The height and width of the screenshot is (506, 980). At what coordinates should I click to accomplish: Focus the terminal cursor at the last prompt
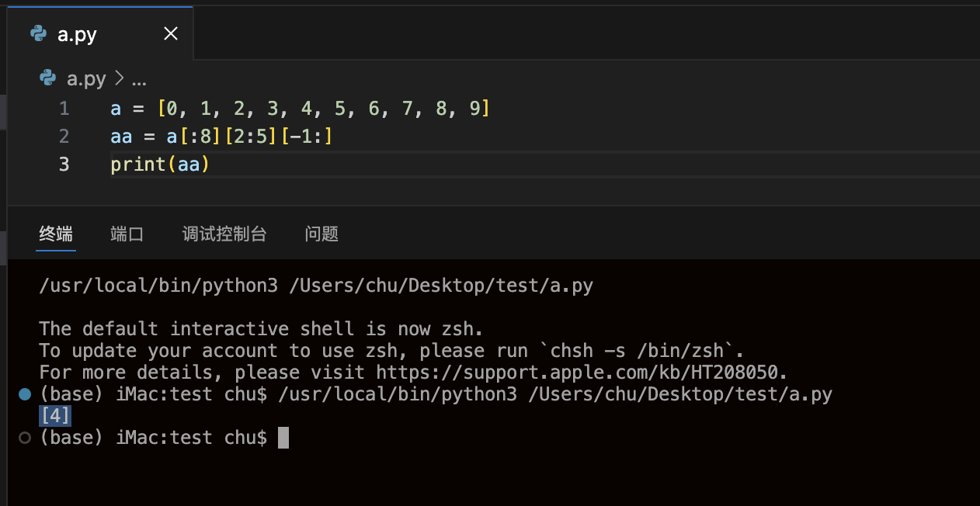[283, 438]
